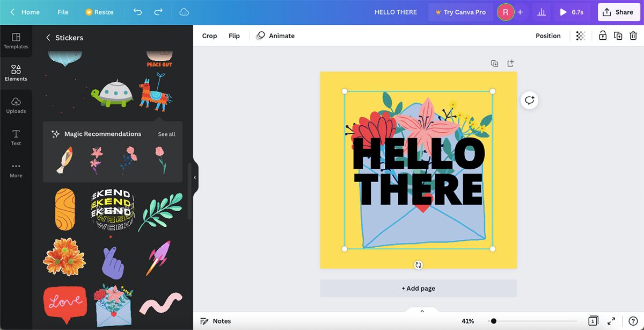The image size is (644, 330).
Task: Select the turtle UFO sticker
Action: (113, 93)
